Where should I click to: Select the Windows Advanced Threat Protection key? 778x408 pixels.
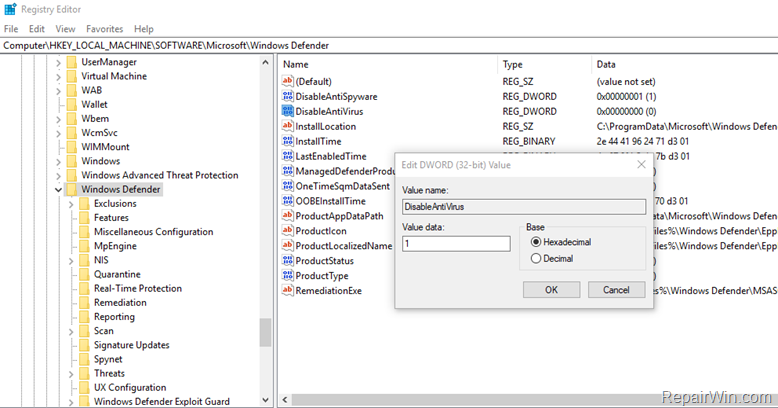coord(160,175)
